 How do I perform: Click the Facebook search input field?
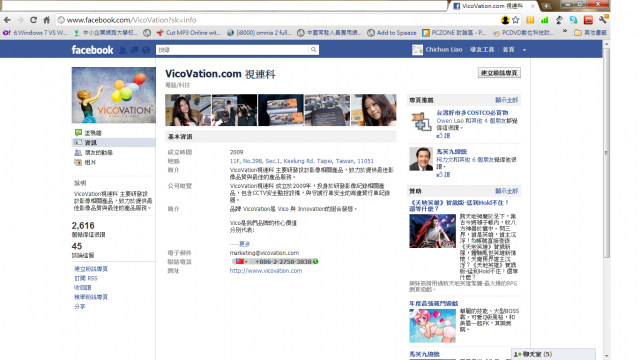point(233,50)
